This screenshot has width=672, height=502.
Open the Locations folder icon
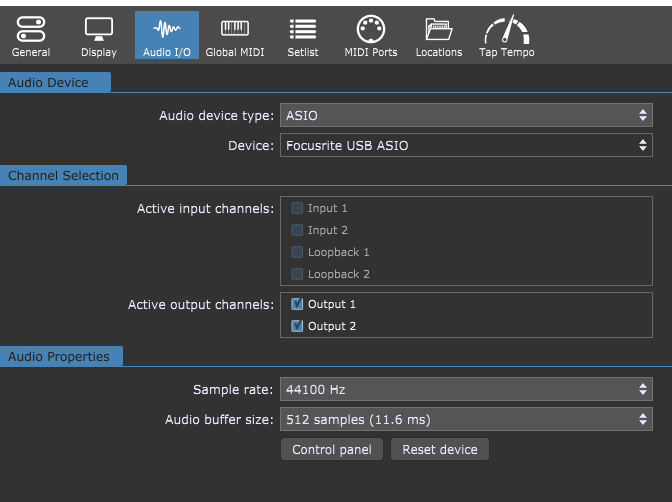click(x=438, y=30)
